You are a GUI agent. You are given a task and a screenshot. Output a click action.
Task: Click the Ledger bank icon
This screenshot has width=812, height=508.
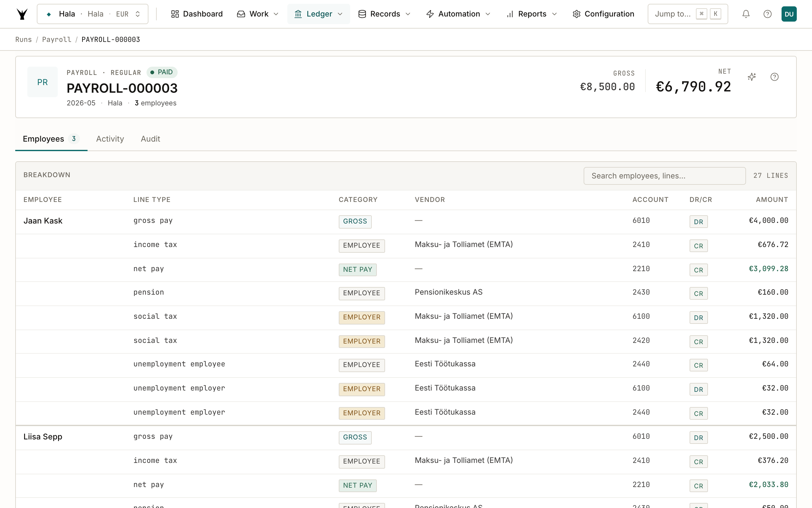298,14
